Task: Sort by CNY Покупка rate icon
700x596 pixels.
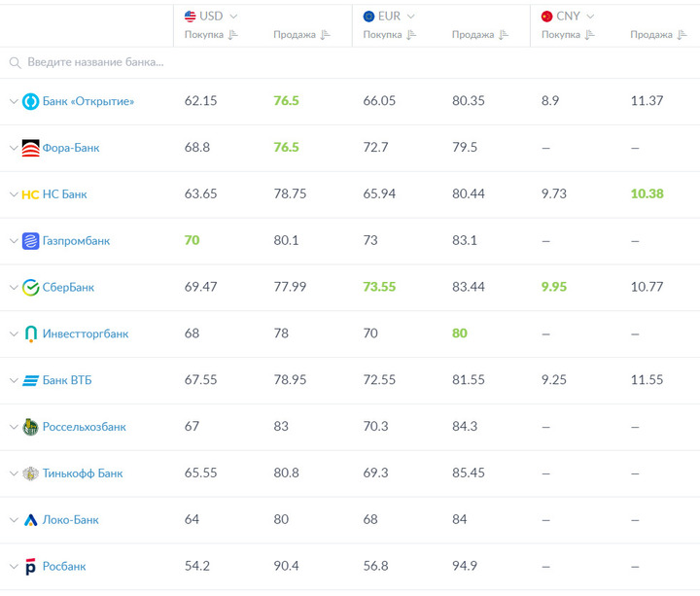Action: 590,35
